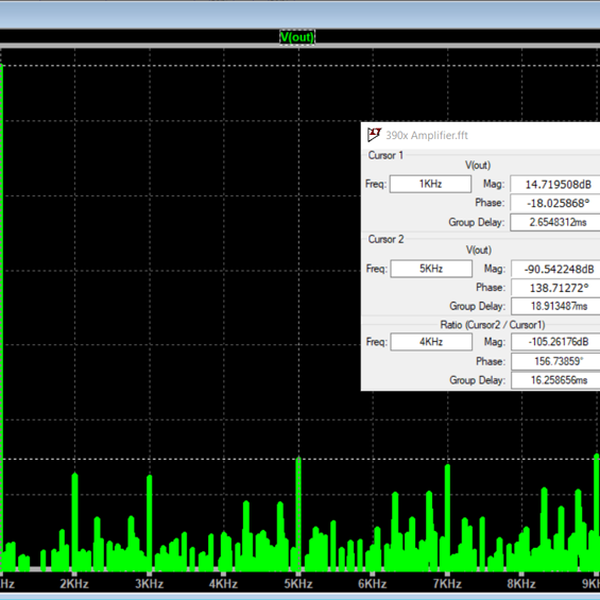Select the Ratio group delay 16.258656ms

point(554,380)
